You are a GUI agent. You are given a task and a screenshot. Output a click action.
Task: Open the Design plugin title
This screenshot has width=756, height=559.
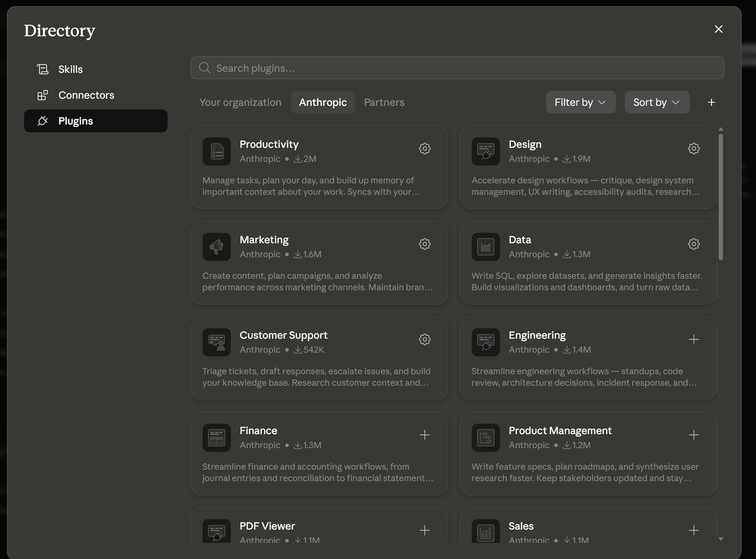tap(525, 144)
